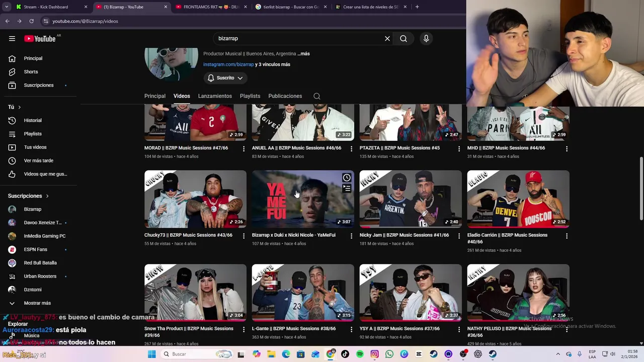644x362 pixels.
Task: Open options menu for ANUEL AA video
Action: [x=351, y=149]
